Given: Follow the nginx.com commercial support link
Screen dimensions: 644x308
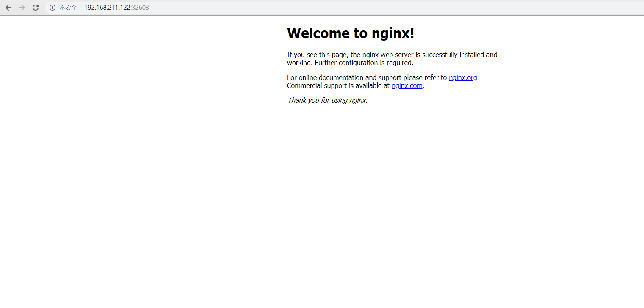Looking at the screenshot, I should coord(407,85).
